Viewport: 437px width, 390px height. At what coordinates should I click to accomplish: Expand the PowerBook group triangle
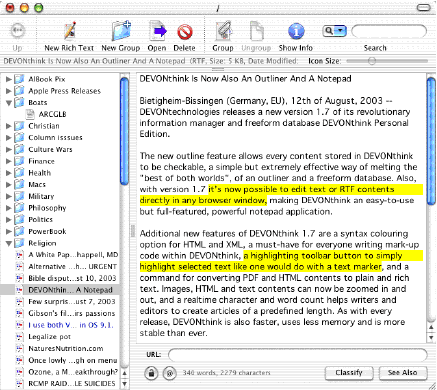9,231
